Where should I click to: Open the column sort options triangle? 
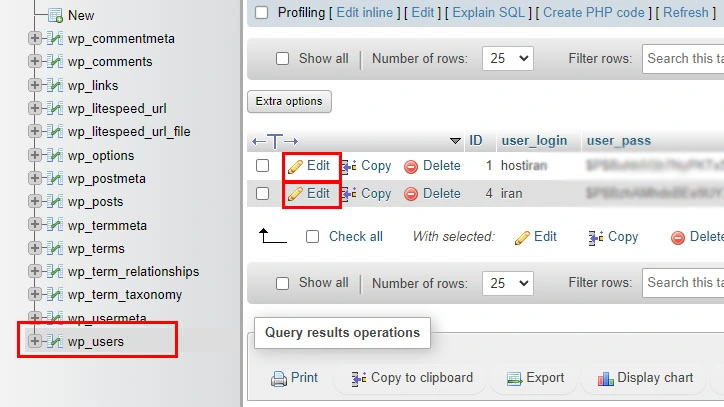pyautogui.click(x=455, y=140)
